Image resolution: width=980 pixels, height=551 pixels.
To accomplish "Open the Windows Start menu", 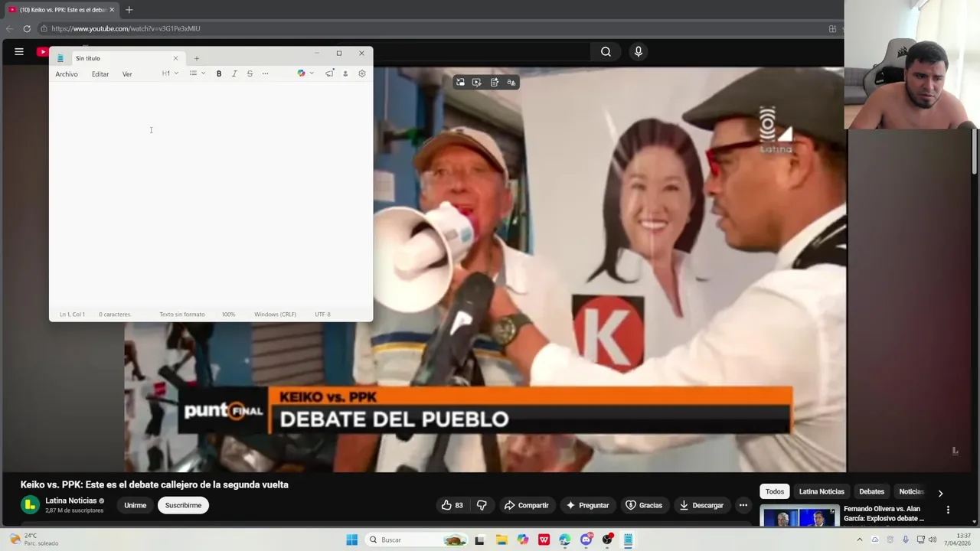I will (352, 540).
